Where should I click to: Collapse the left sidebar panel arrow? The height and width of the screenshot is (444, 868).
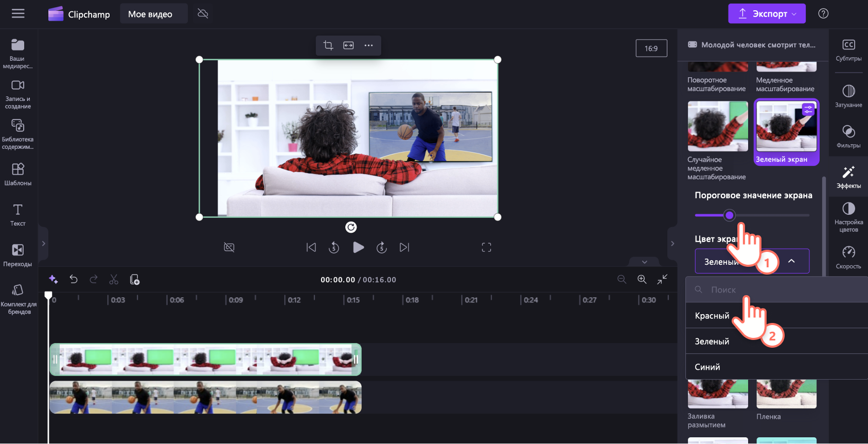[44, 244]
